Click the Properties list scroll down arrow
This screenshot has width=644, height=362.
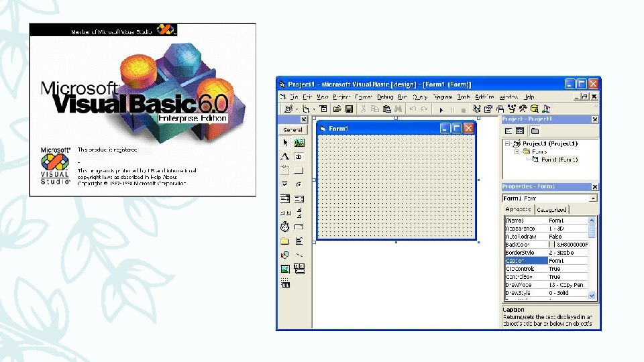point(592,296)
